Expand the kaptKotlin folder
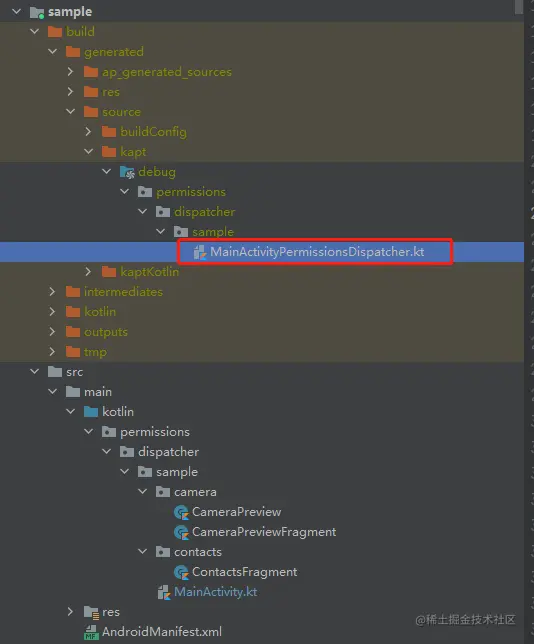Image resolution: width=534 pixels, height=644 pixels. coord(89,271)
